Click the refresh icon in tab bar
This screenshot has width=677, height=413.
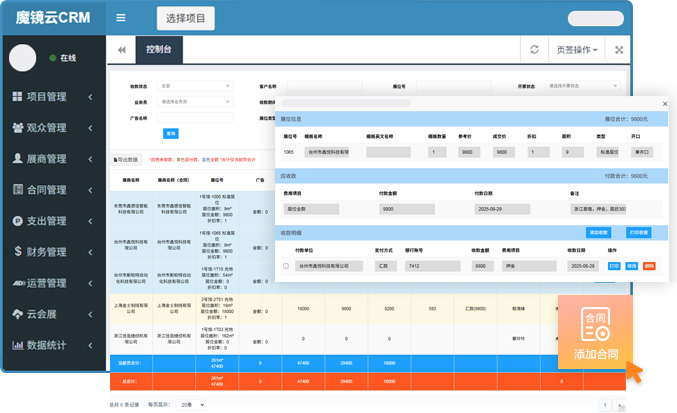point(534,50)
